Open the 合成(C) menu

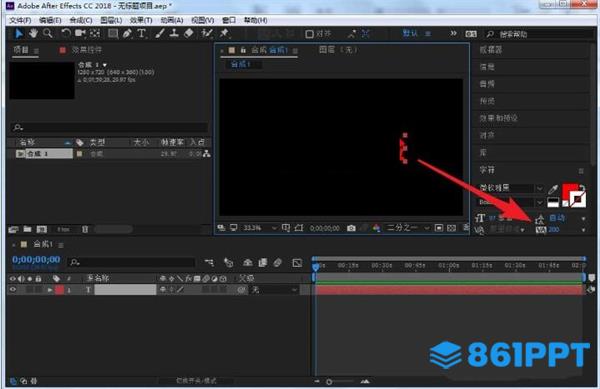[x=81, y=20]
